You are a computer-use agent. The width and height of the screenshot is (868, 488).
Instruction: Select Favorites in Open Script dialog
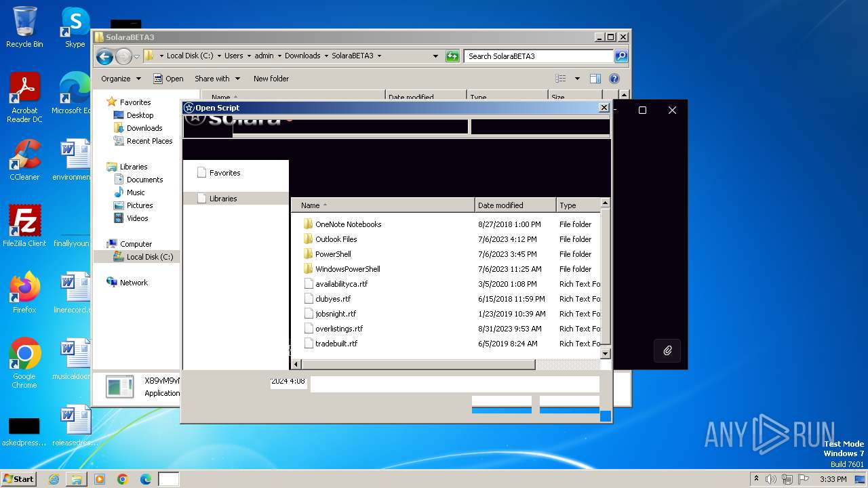click(224, 173)
